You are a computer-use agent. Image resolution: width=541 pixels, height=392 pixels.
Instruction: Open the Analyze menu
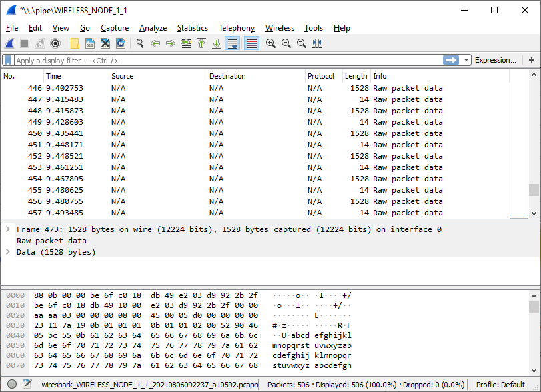click(153, 28)
